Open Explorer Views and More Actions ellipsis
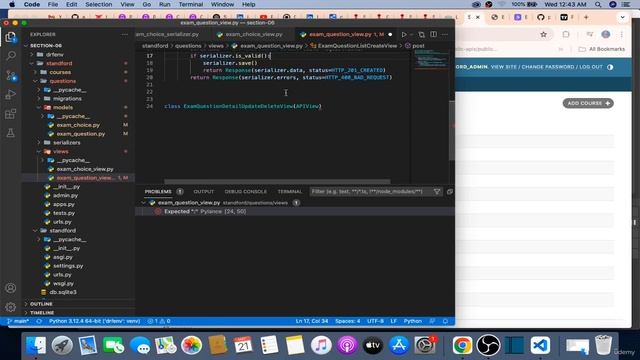 [124, 35]
